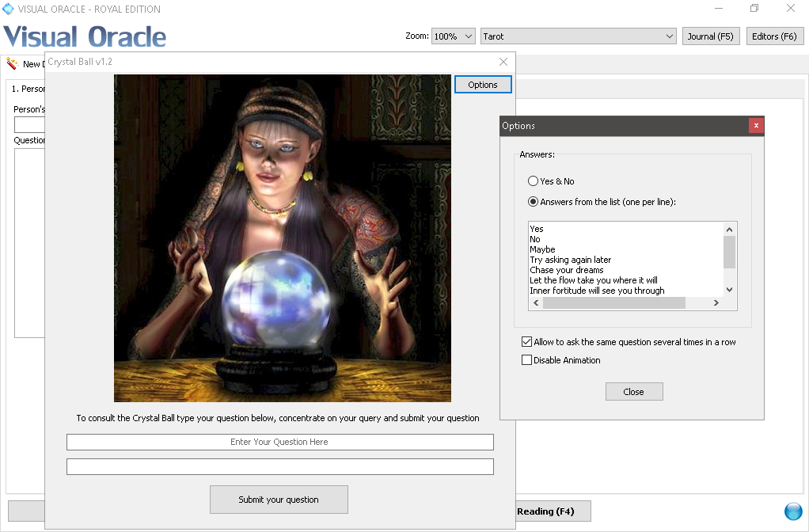Click 'Try asking again later' answer line
Viewport: 809px width, 532px height.
570,260
